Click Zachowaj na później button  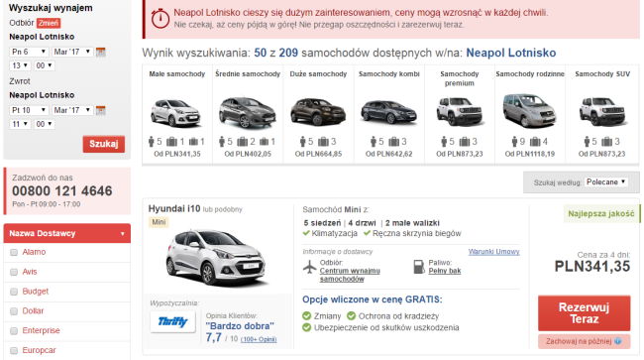tap(584, 341)
